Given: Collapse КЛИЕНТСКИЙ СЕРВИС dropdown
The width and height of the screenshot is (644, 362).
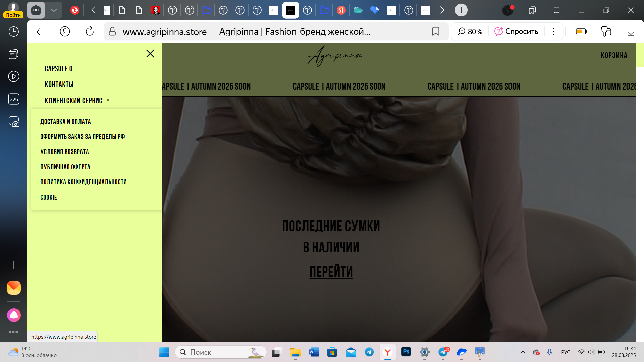Looking at the screenshot, I should point(77,100).
